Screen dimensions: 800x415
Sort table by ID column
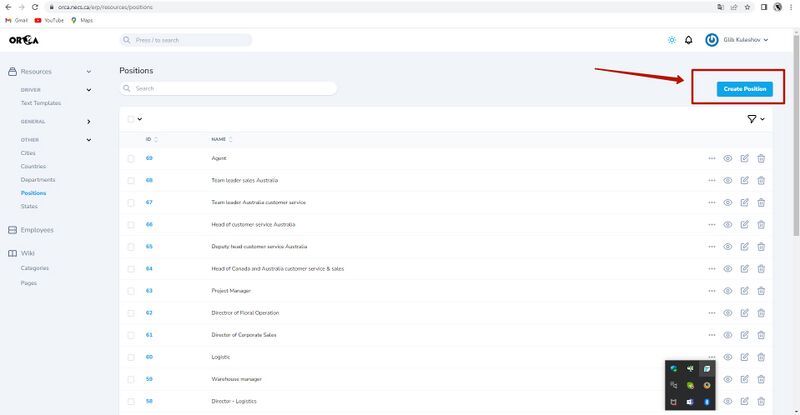tap(152, 139)
